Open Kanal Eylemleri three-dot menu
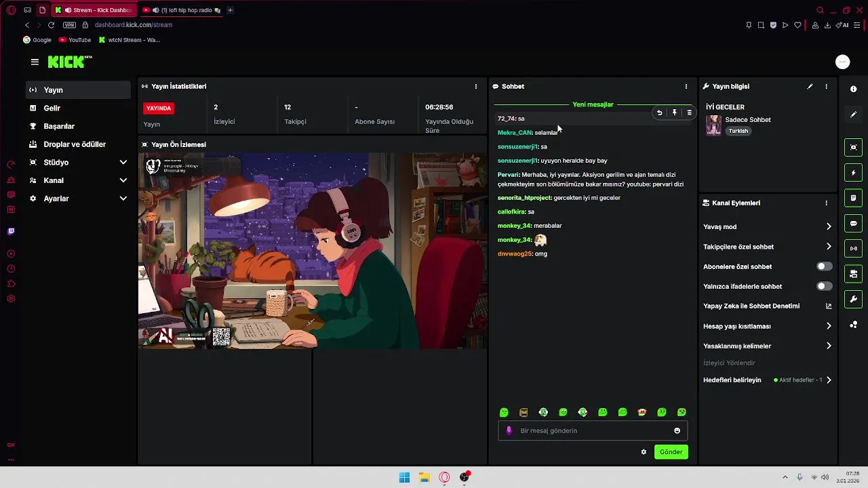868x488 pixels. coord(826,203)
